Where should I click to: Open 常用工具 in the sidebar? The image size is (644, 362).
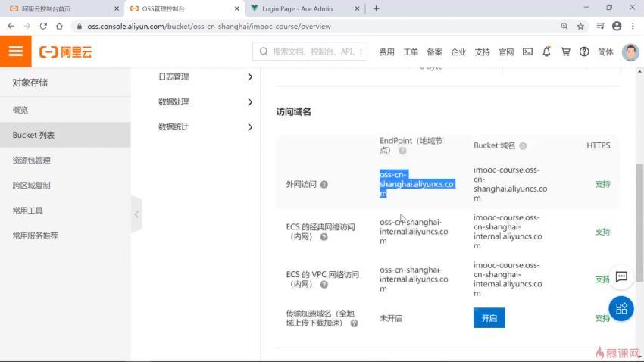[x=65, y=211]
